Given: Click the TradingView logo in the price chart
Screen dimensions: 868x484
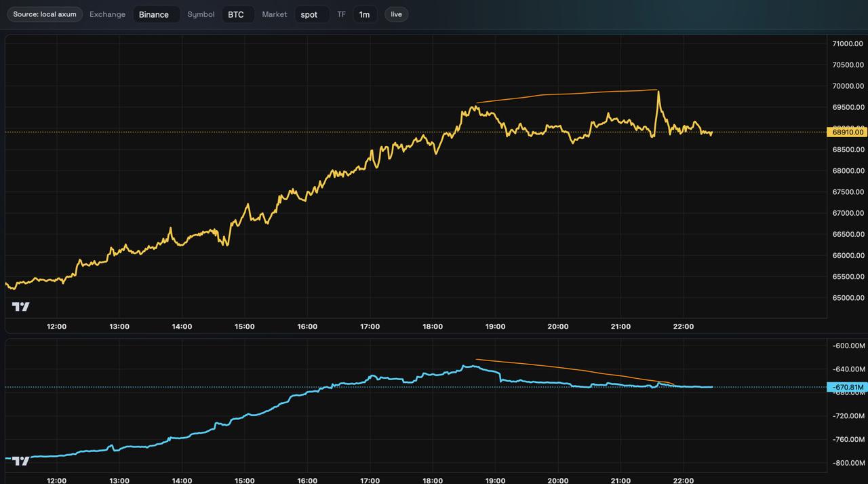Looking at the screenshot, I should (x=21, y=307).
